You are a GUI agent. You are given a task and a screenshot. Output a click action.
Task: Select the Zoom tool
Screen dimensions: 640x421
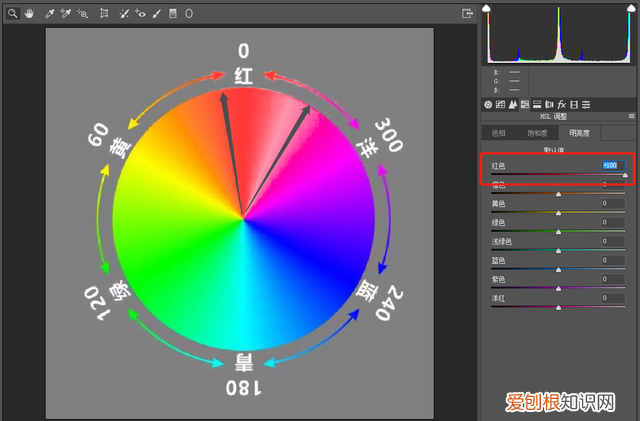pyautogui.click(x=11, y=14)
